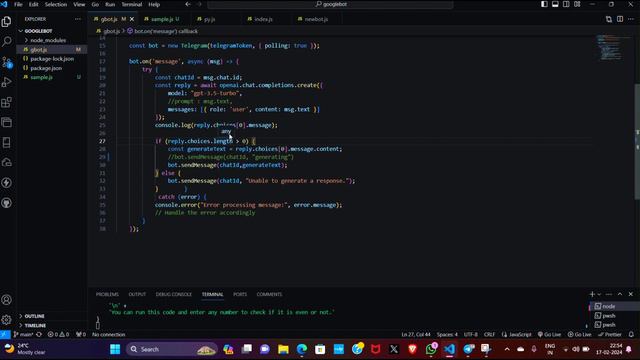Collapse the GOOGLEBOT project folder
Viewport: 640px width, 360px height.
(x=38, y=31)
